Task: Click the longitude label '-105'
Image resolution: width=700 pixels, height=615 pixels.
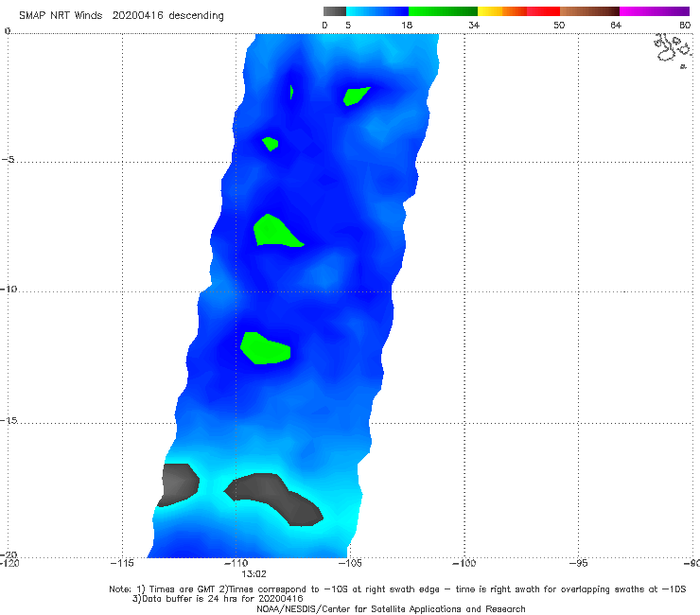Action: (x=350, y=563)
